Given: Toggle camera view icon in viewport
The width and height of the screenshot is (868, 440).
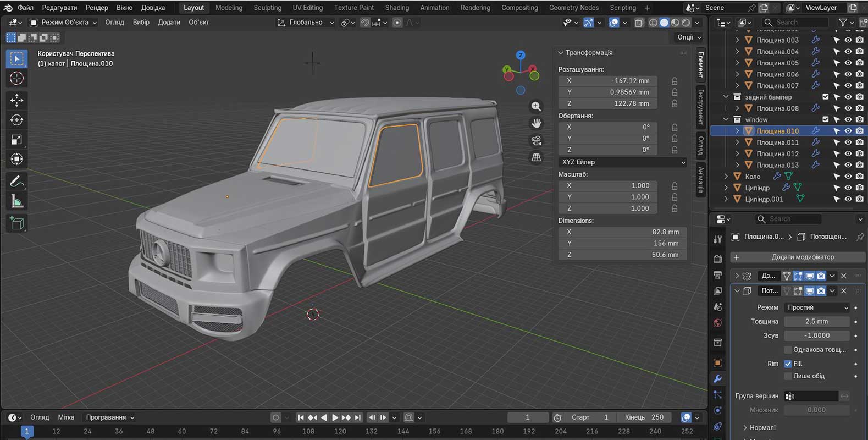Looking at the screenshot, I should point(536,140).
